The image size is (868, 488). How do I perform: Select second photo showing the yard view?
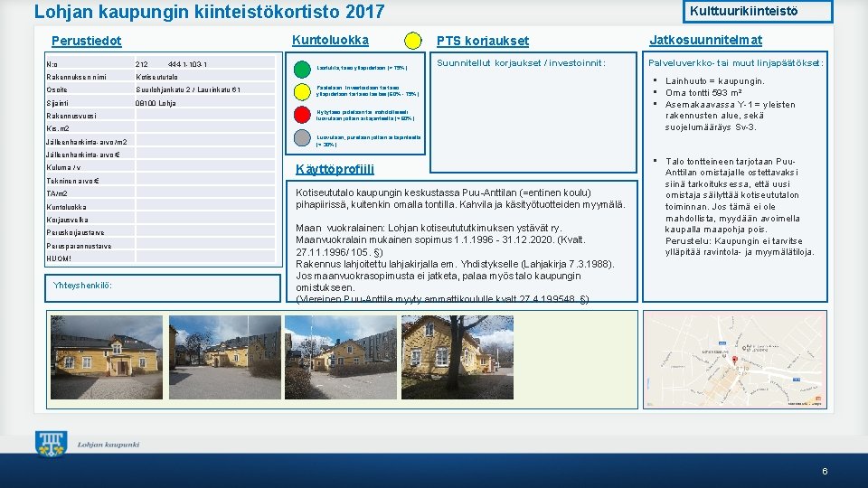pos(225,358)
